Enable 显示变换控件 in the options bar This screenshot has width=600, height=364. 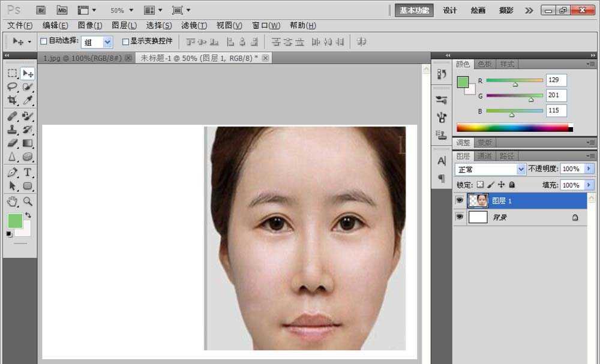point(125,41)
